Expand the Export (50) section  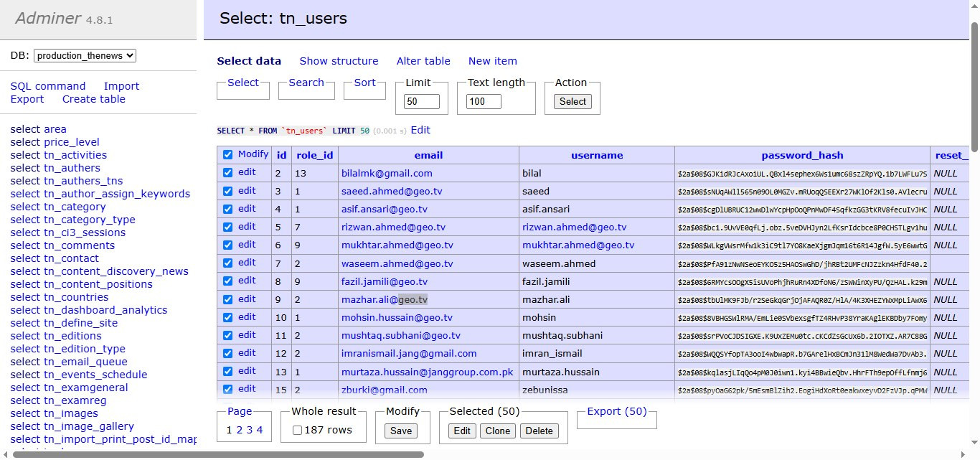[x=617, y=411]
